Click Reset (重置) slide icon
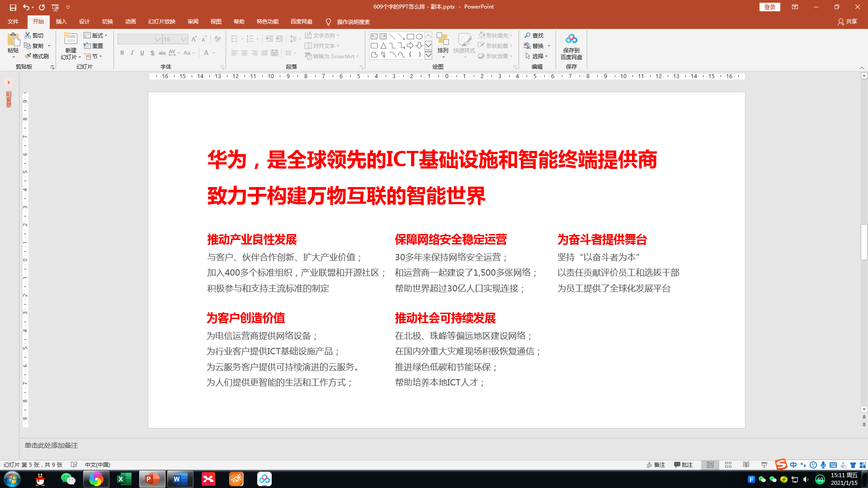The image size is (868, 488). pos(87,46)
